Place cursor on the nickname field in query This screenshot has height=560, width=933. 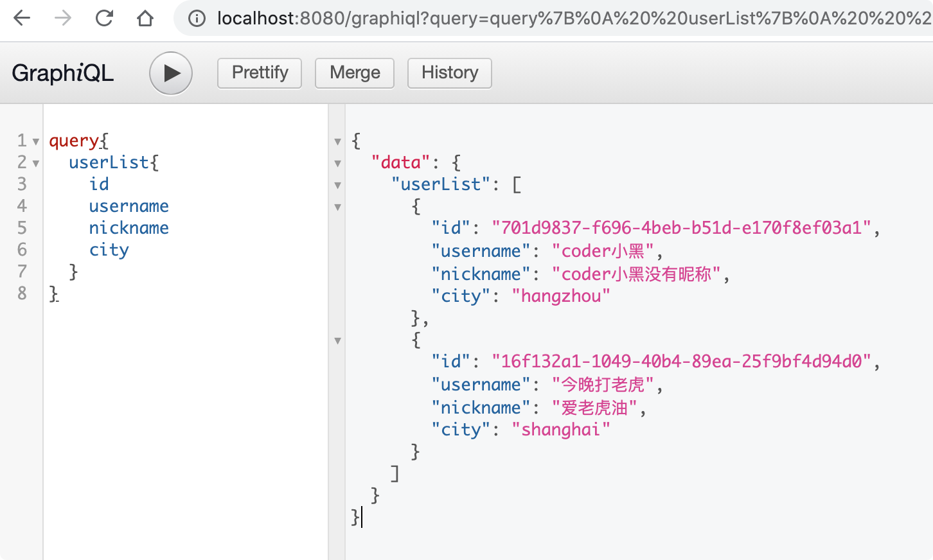pyautogui.click(x=129, y=228)
